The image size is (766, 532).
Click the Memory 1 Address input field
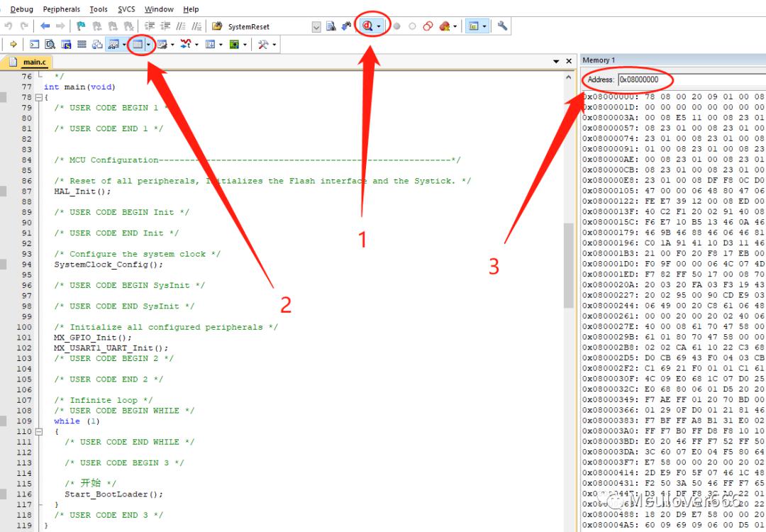pos(692,79)
